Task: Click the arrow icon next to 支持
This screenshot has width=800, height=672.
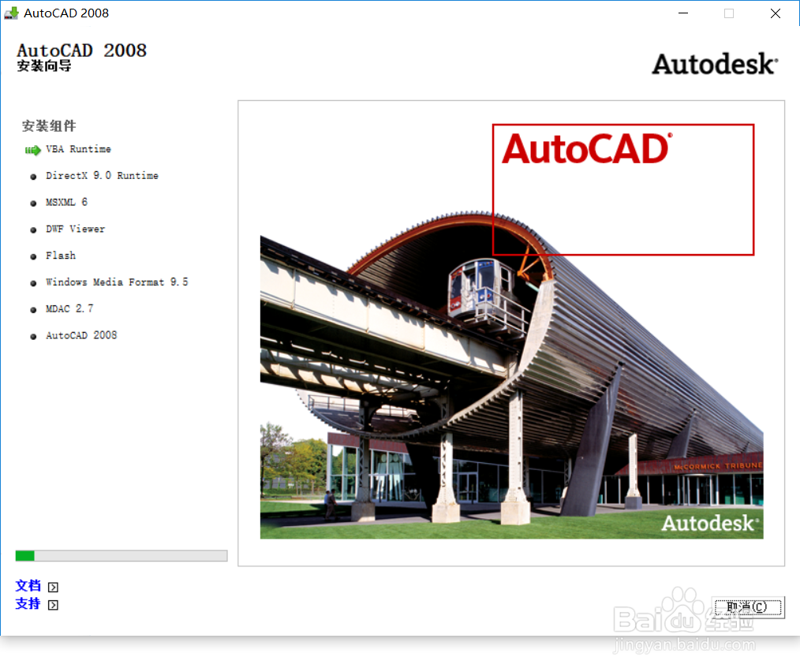Action: pyautogui.click(x=53, y=605)
